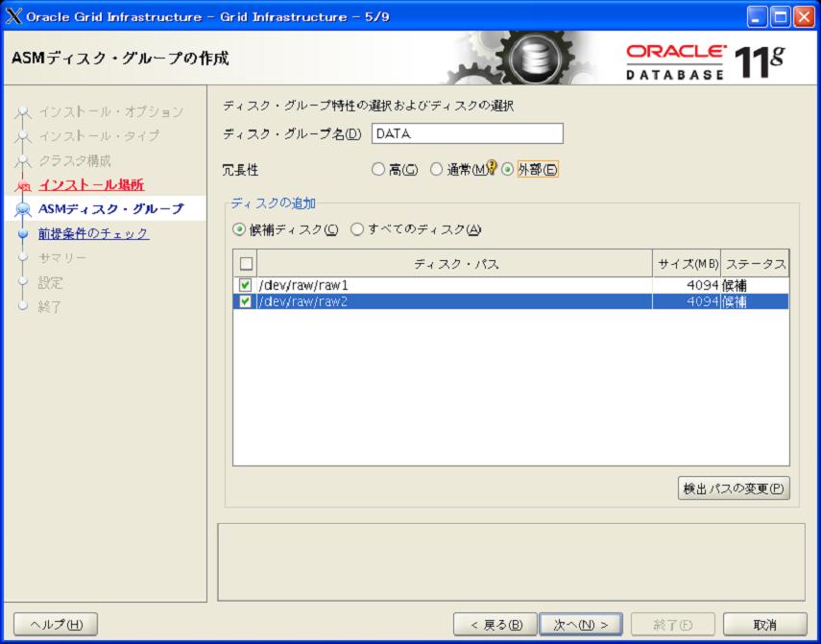The image size is (821, 644).
Task: Select 高(C) redundancy radio button
Action: point(377,170)
